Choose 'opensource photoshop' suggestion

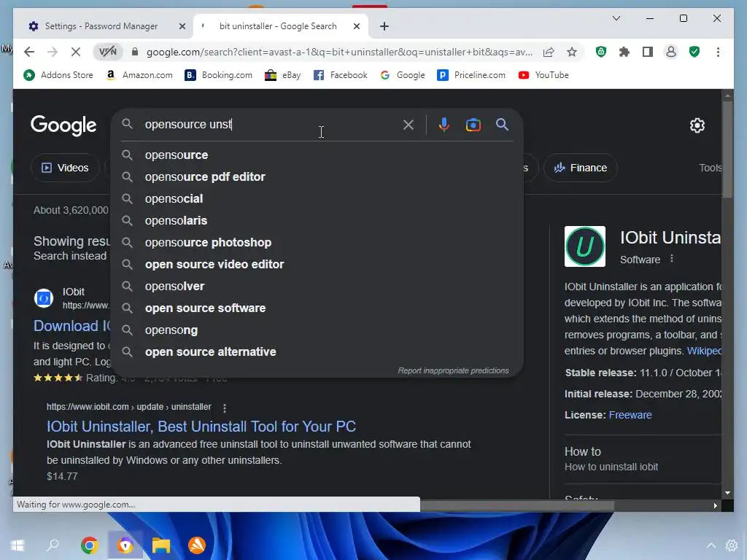click(x=317, y=242)
